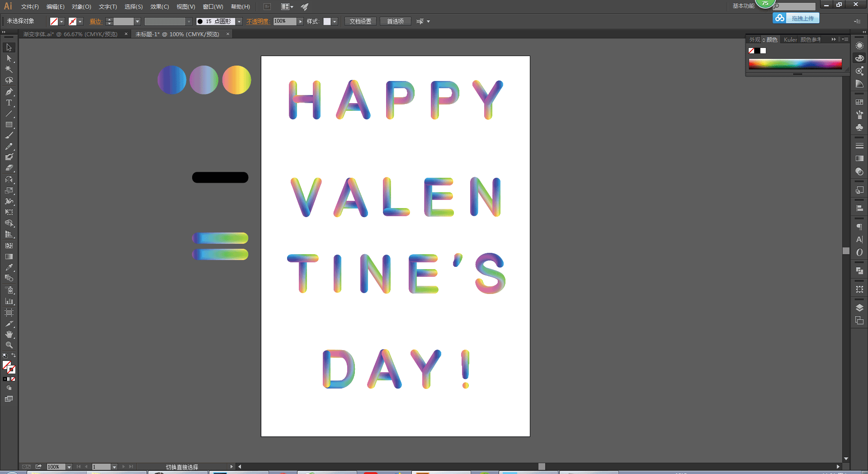Screen dimensions: 868x474
Task: Open the Pathfinder panel dock icon
Action: [x=859, y=271]
